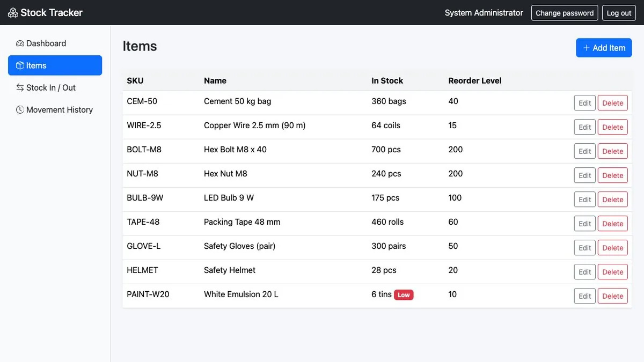Click the Copper Wire 2.5 mm (90 m) name
This screenshot has height=362, width=644.
pyautogui.click(x=255, y=125)
